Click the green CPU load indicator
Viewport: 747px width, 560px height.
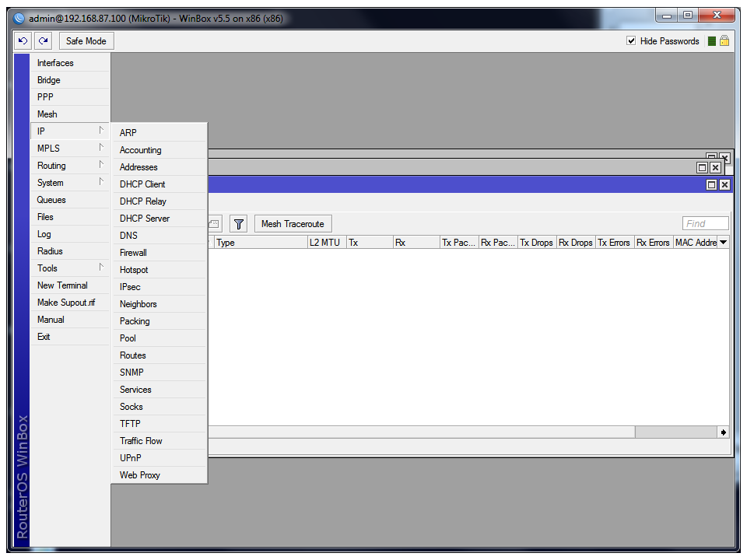tap(711, 41)
